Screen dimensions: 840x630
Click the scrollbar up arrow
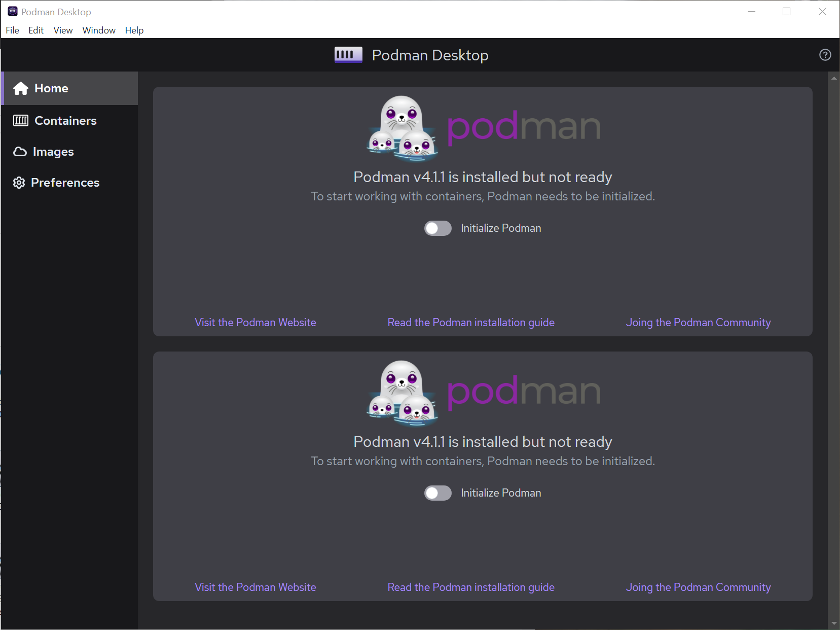(833, 78)
